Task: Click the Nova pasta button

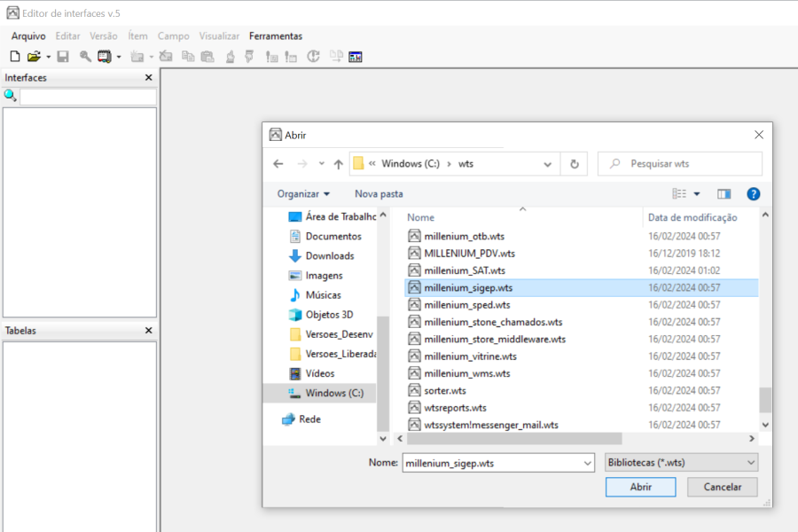Action: tap(379, 194)
